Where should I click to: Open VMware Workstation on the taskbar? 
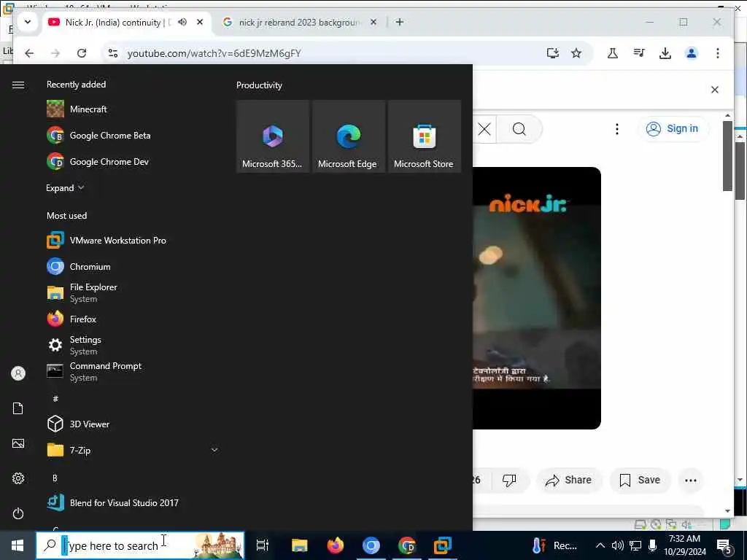[443, 545]
